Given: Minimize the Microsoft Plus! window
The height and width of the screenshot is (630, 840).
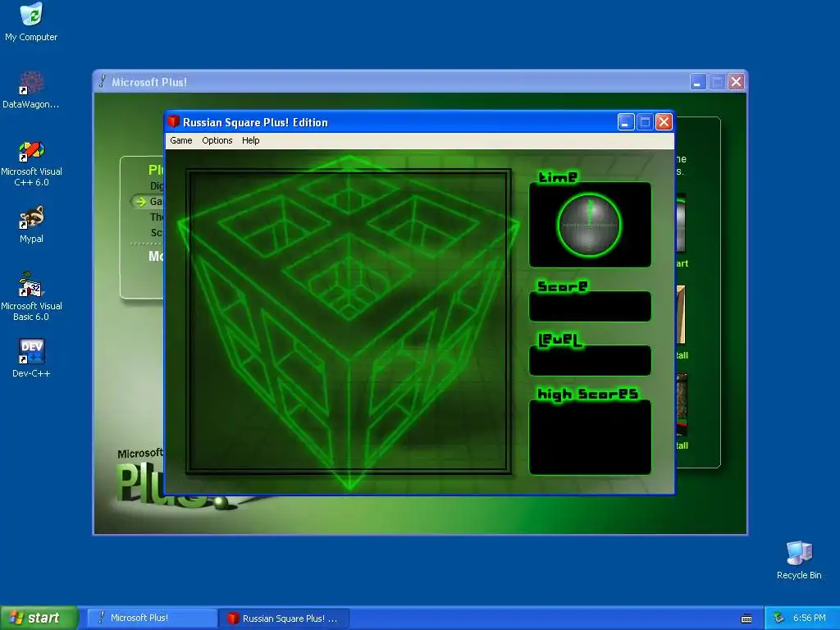Looking at the screenshot, I should pos(698,82).
